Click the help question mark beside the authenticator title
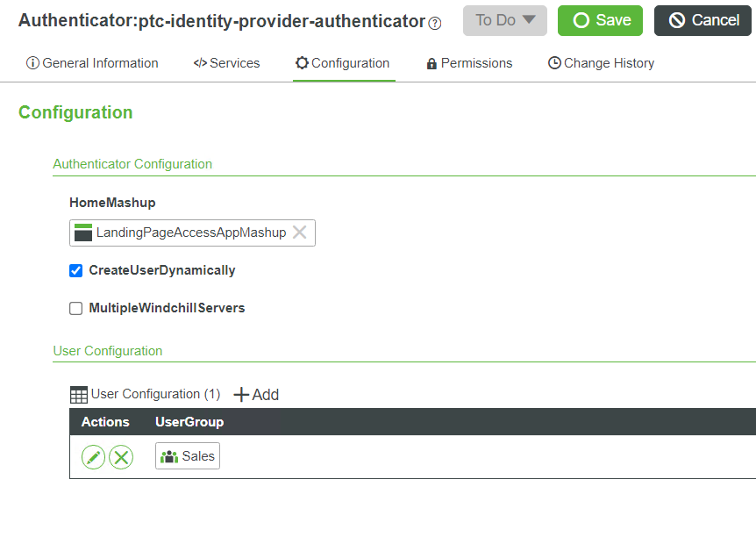Viewport: 756px width, 544px height. click(434, 23)
